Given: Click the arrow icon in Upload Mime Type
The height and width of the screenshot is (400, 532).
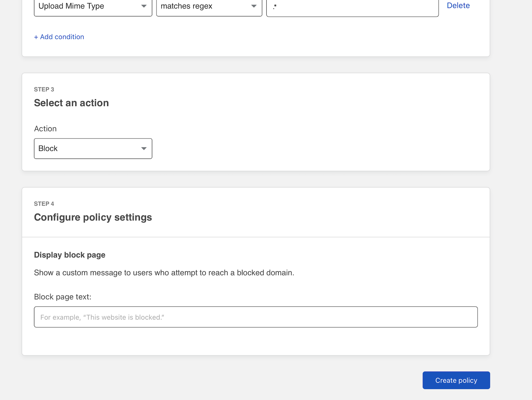Looking at the screenshot, I should click(x=144, y=6).
